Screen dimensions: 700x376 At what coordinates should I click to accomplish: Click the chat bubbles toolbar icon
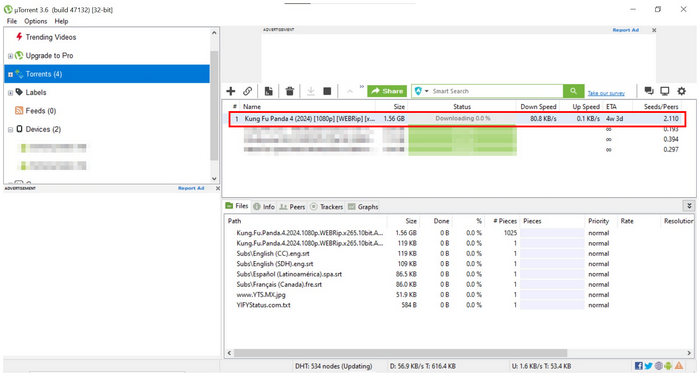(x=649, y=91)
